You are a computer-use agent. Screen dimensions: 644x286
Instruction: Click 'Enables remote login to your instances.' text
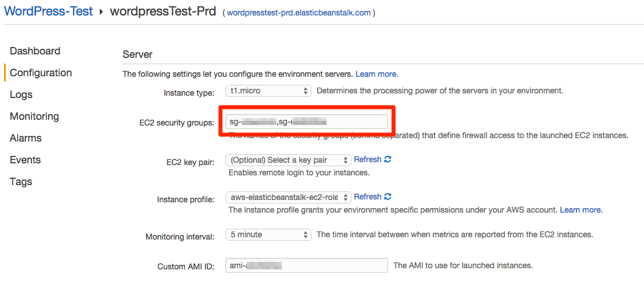click(x=299, y=173)
